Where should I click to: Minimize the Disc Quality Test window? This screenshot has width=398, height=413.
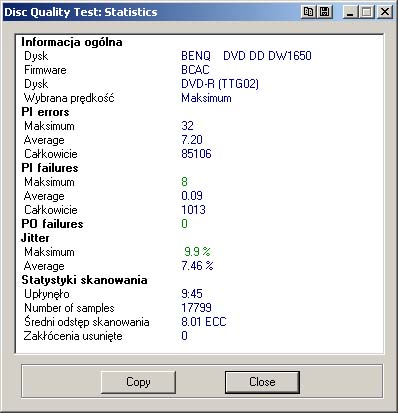[350, 12]
